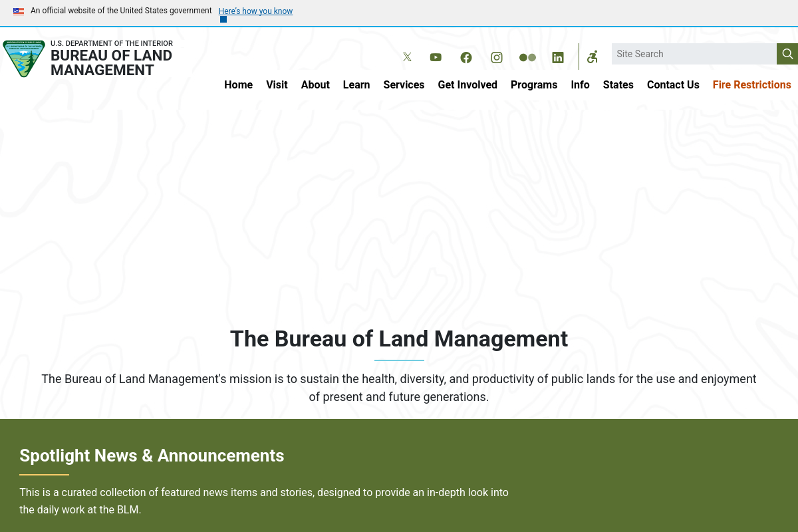Viewport: 798px width, 532px height.
Task: Open the LinkedIn social icon
Action: (558, 57)
